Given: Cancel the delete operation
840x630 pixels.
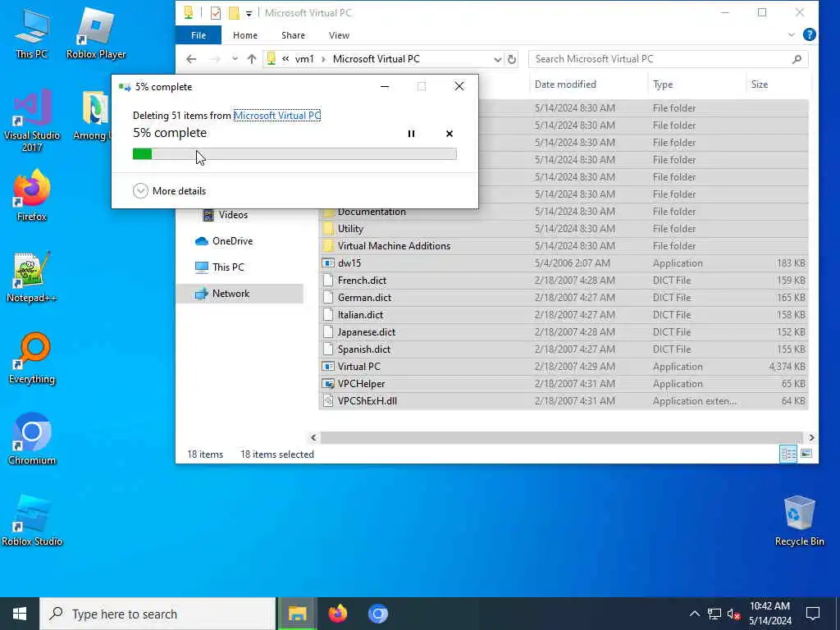Looking at the screenshot, I should [x=450, y=134].
